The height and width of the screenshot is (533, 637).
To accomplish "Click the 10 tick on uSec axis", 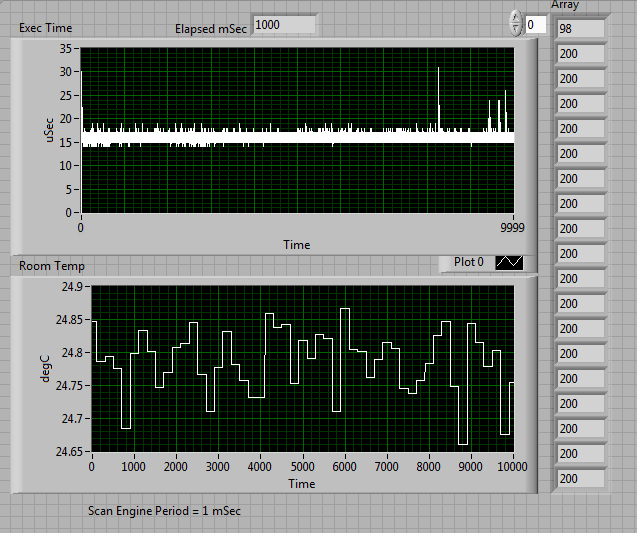I will tap(66, 166).
